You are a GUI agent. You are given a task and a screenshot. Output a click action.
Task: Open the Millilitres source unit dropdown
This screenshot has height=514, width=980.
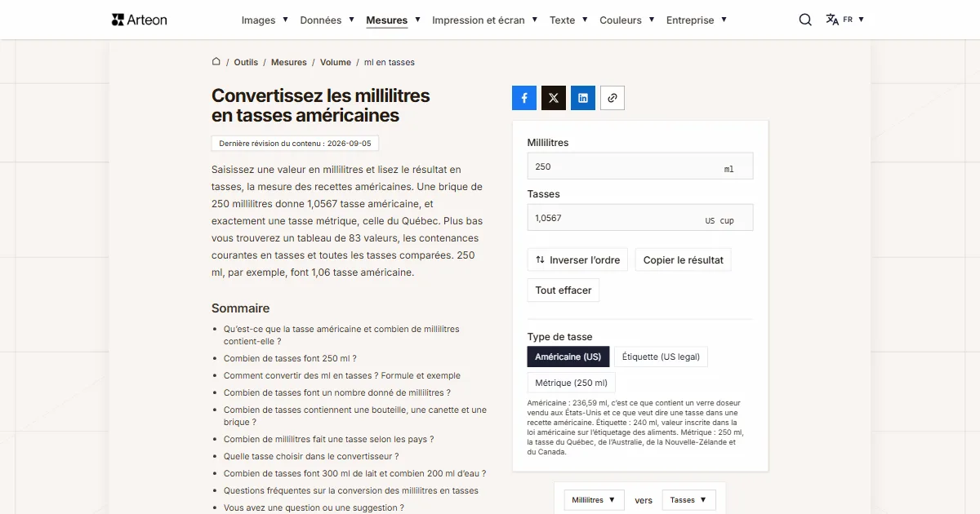[x=594, y=500]
